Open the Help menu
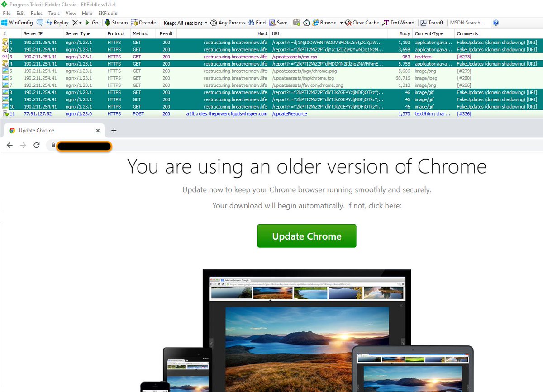The image size is (543, 392). click(x=87, y=14)
